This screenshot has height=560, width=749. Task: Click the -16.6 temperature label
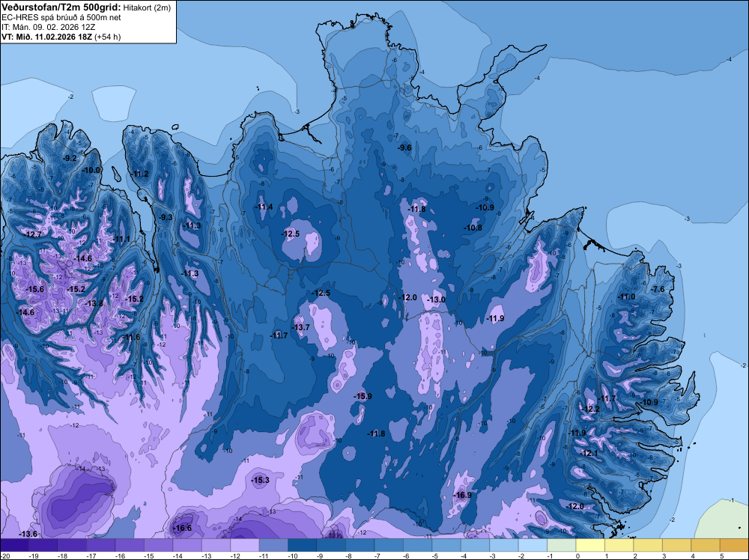coord(183,528)
